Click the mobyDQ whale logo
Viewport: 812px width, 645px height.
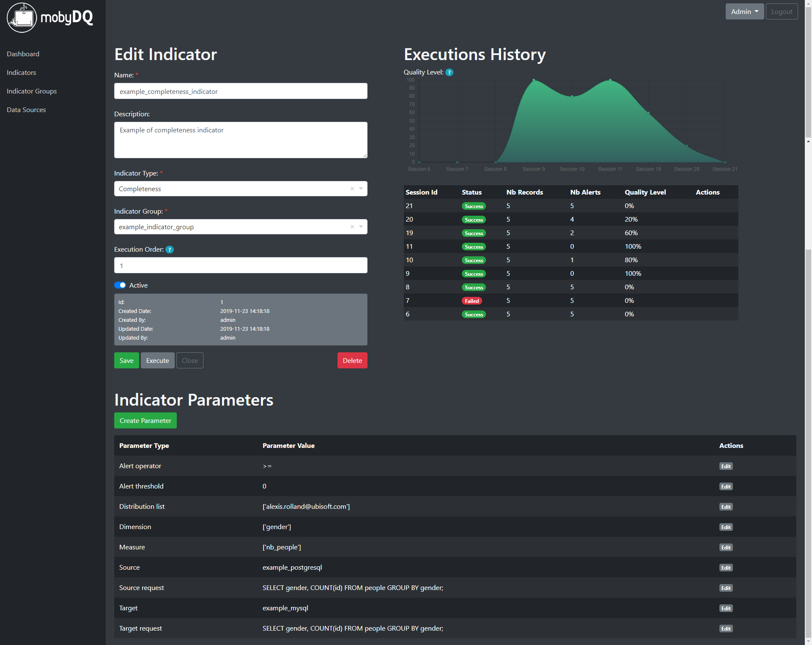click(x=22, y=17)
